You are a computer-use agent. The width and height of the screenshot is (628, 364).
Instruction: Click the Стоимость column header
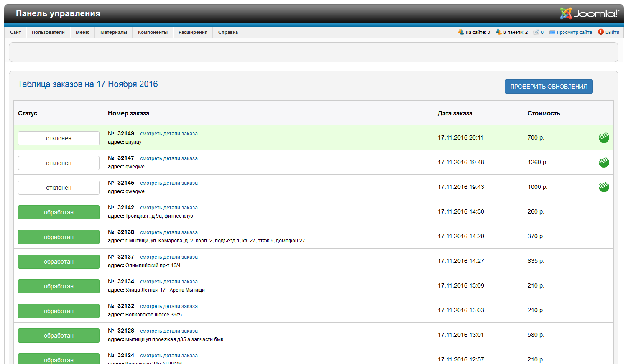click(544, 113)
